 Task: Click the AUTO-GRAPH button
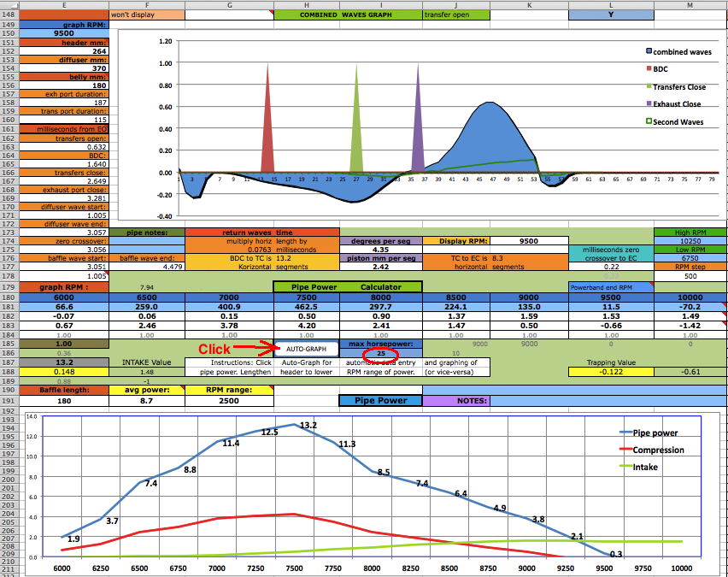(306, 349)
